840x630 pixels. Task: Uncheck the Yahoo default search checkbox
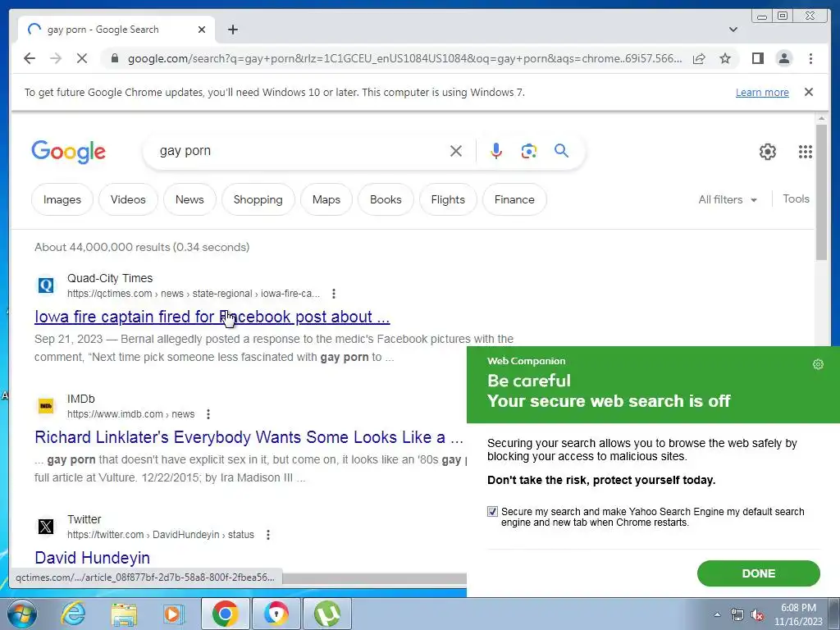(492, 512)
